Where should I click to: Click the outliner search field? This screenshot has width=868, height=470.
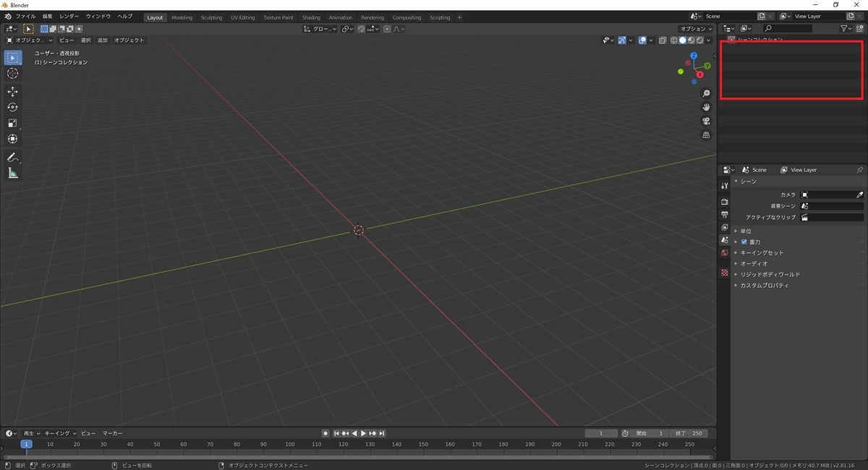click(787, 28)
